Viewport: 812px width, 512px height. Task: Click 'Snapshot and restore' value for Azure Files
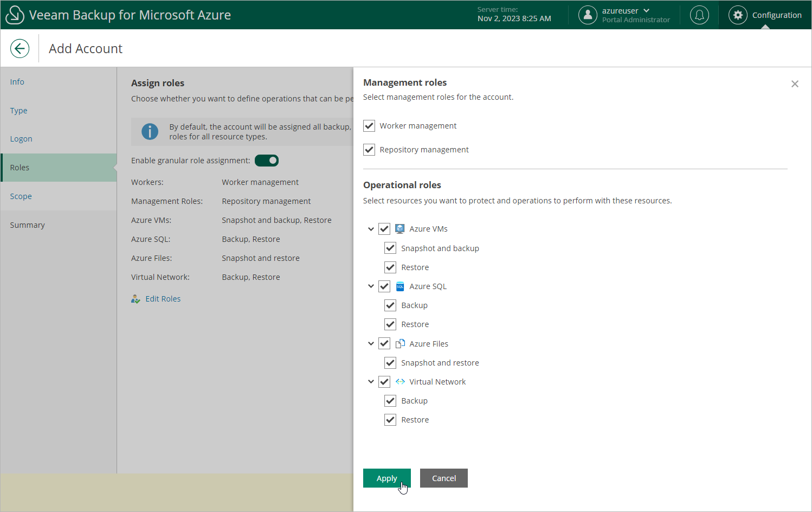[x=261, y=258]
